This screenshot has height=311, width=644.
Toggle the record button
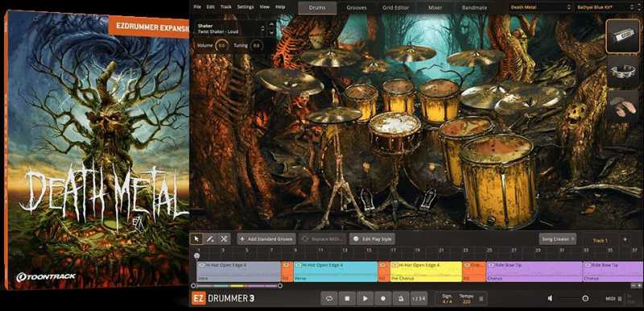(x=383, y=298)
